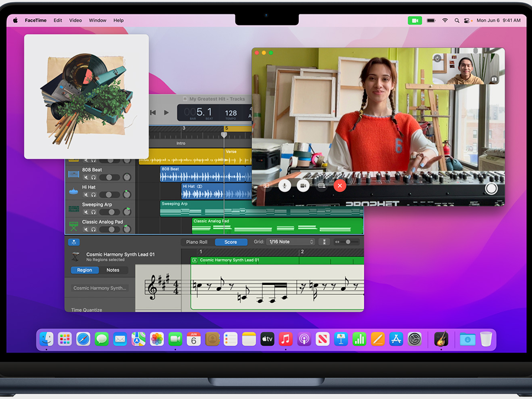This screenshot has width=532, height=399.
Task: End the FaceTime call with red button
Action: point(340,186)
